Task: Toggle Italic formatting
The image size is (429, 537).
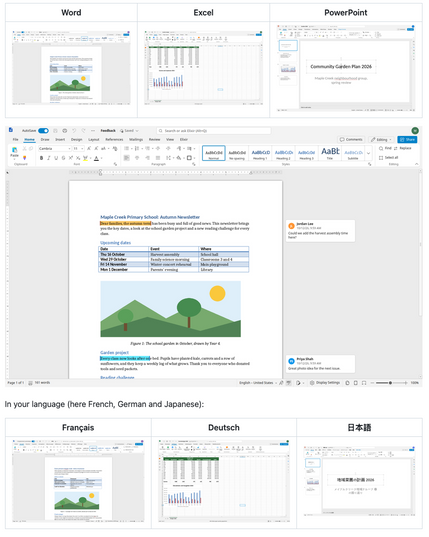Action: point(49,158)
